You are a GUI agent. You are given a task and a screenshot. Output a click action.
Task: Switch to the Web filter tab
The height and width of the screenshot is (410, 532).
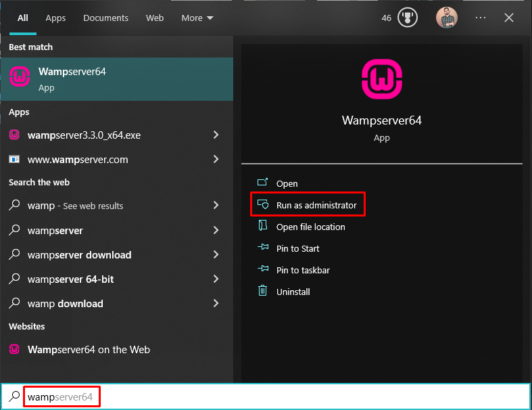[155, 18]
